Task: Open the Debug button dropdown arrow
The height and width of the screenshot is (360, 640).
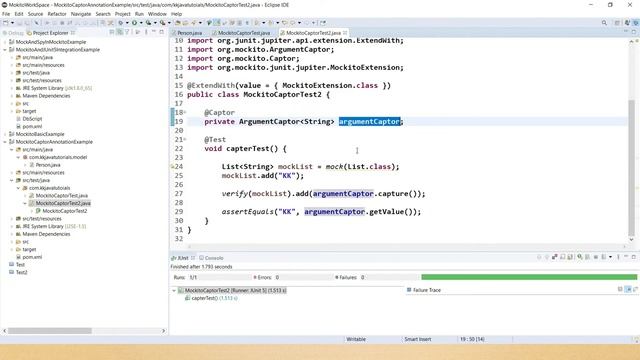Action: 127,23
